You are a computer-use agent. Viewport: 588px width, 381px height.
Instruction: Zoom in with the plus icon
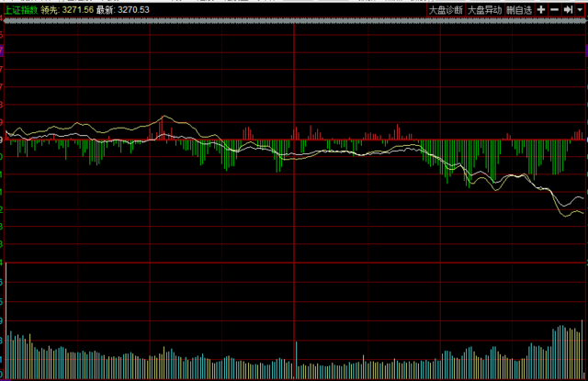click(541, 10)
